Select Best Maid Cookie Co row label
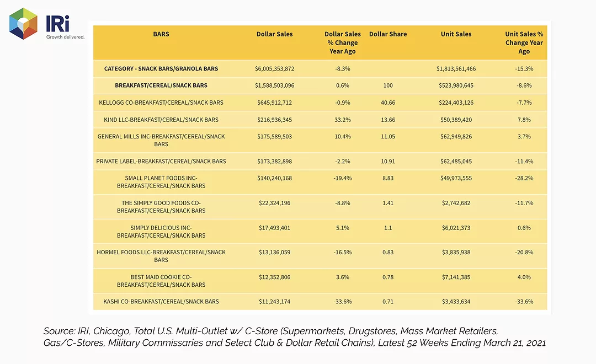596x364 pixels. 161,281
